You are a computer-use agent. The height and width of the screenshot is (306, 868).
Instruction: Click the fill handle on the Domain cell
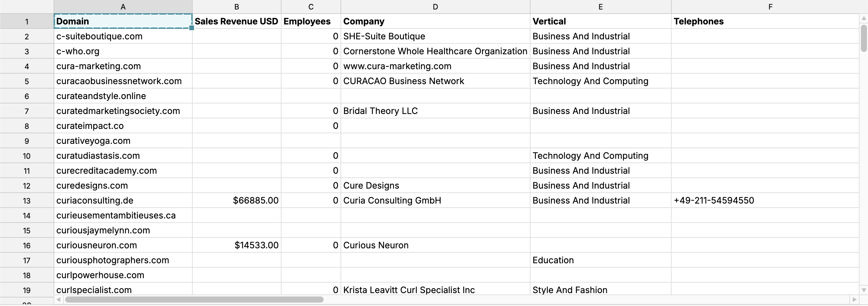point(192,28)
